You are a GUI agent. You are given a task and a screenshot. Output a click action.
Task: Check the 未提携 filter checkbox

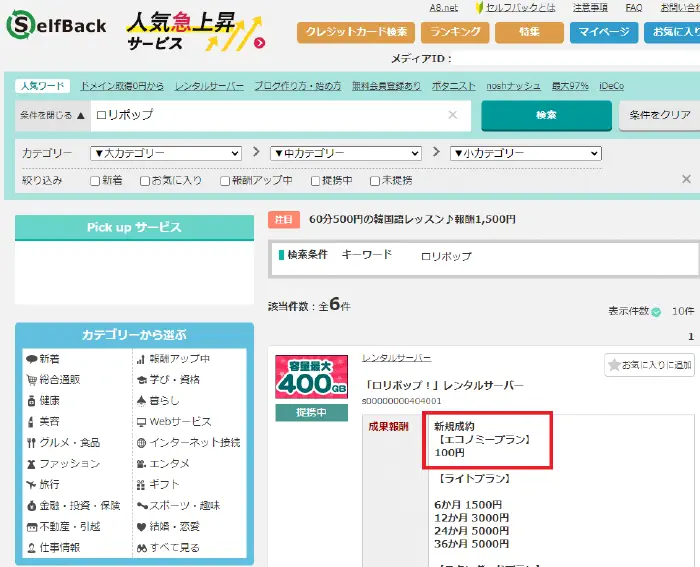(375, 181)
